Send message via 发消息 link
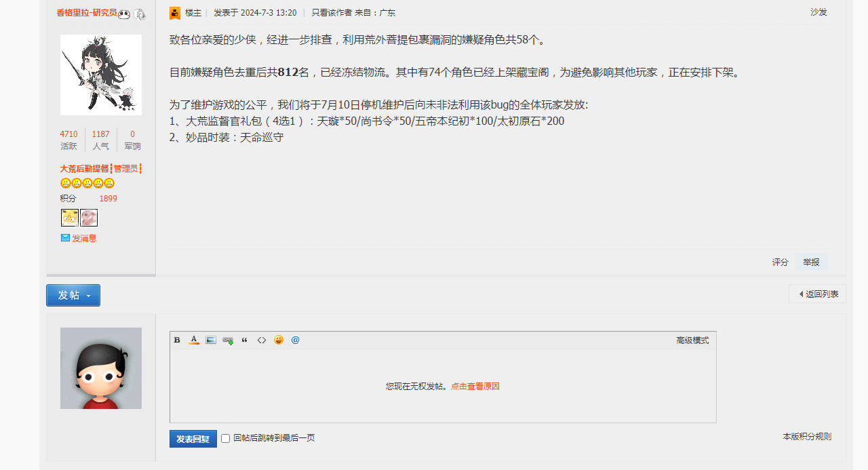 click(x=83, y=239)
